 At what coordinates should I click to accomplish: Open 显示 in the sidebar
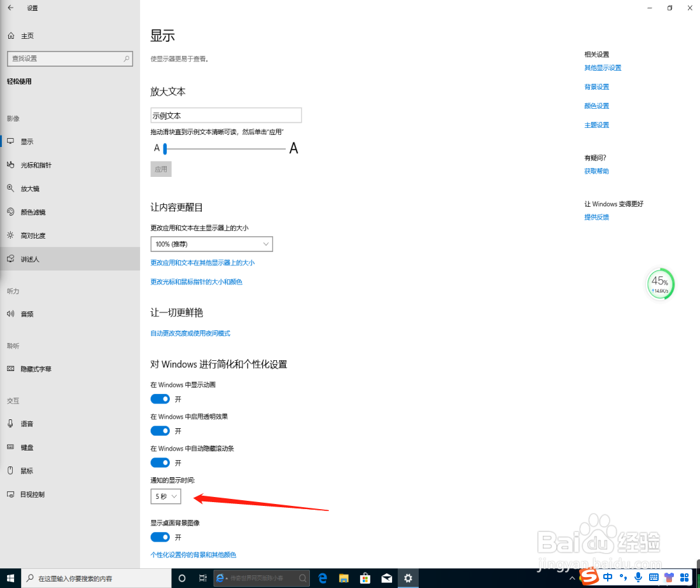click(70, 141)
